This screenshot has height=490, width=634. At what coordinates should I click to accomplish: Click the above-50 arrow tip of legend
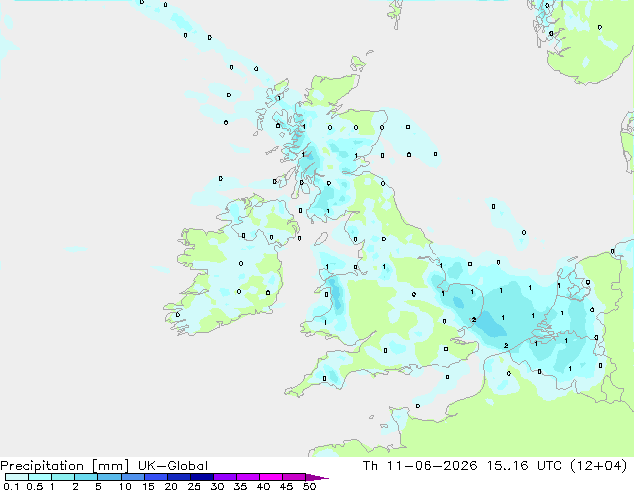coord(317,477)
